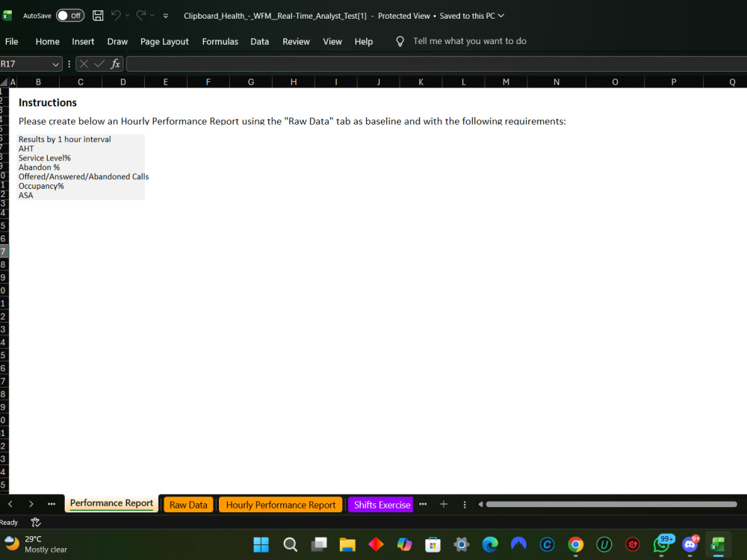Select column H header
The image size is (747, 560).
coord(294,82)
